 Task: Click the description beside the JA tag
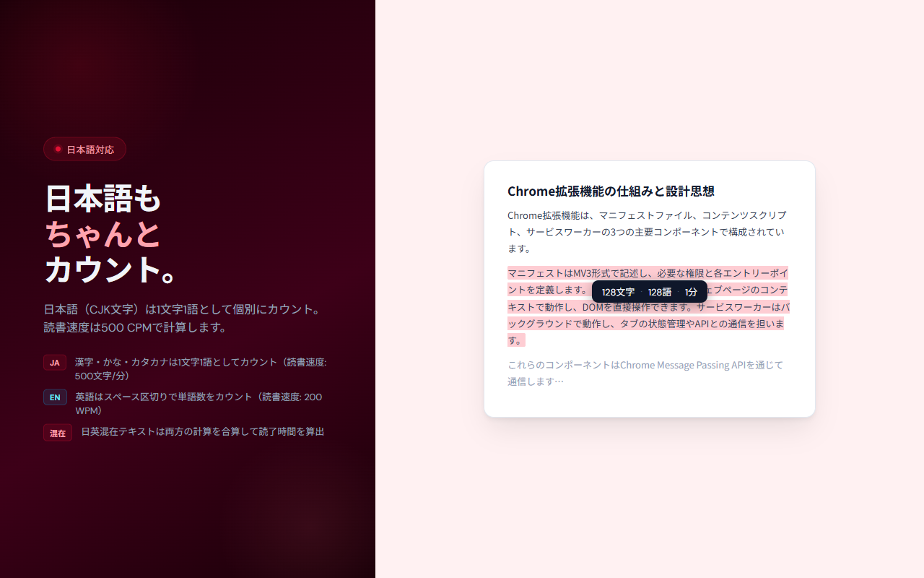(201, 368)
